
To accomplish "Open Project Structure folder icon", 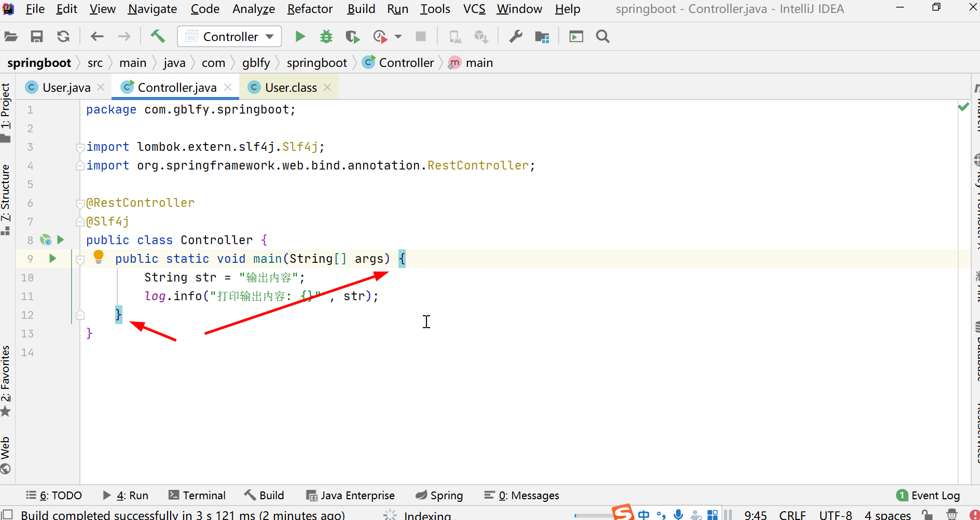I will [x=542, y=36].
